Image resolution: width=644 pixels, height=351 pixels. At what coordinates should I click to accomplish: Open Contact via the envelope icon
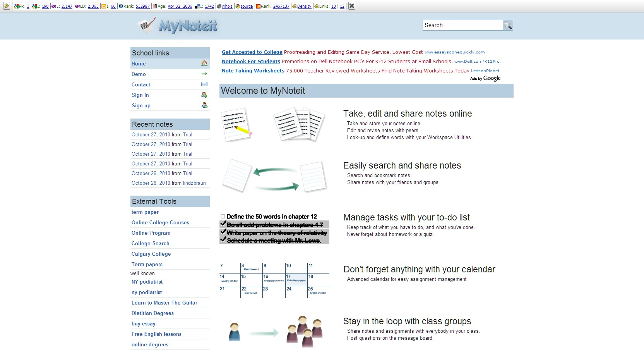(204, 84)
